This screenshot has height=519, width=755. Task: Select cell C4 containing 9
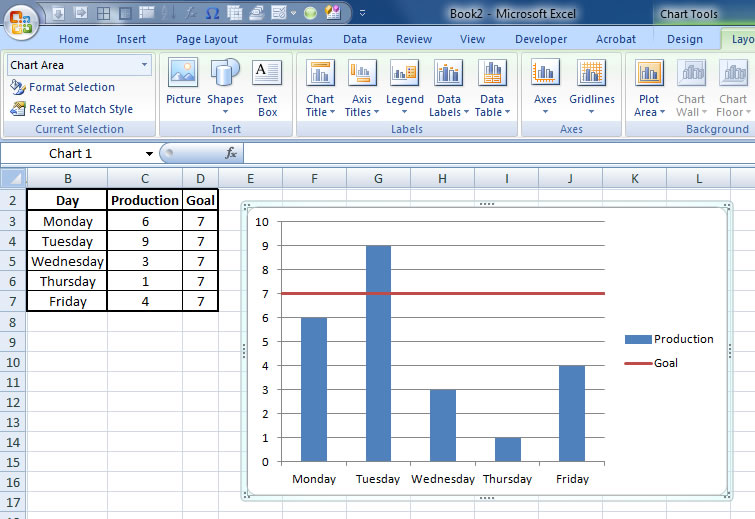tap(145, 241)
